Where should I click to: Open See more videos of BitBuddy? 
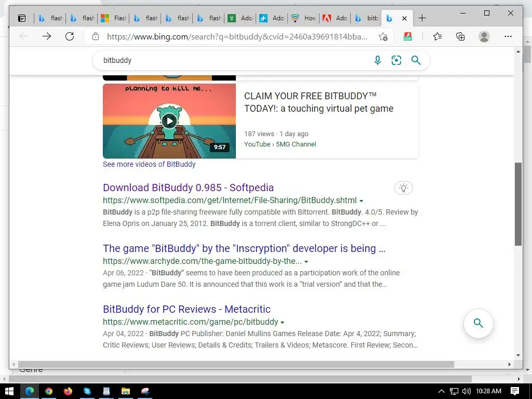coord(149,164)
